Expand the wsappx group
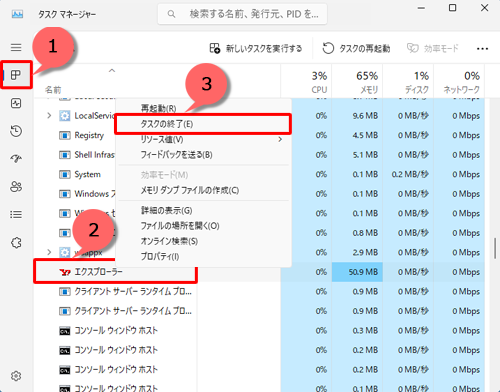Viewport: 500px width, 392px height. click(49, 252)
